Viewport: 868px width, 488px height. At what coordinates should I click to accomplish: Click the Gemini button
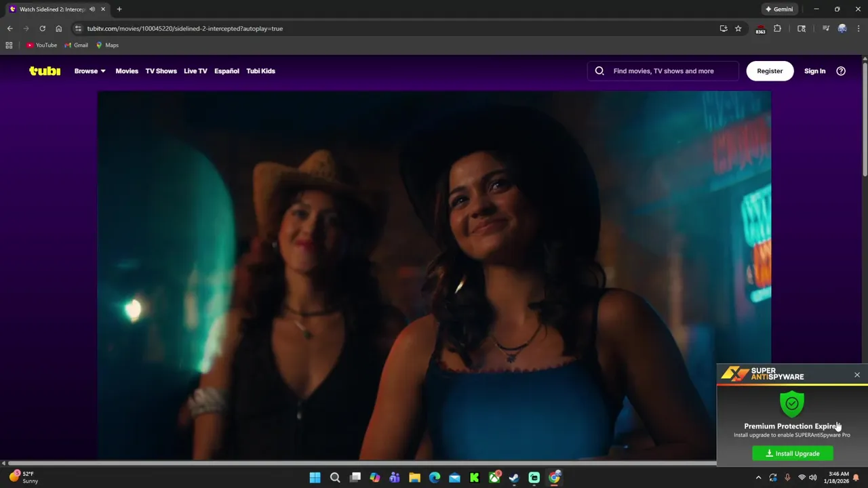(779, 9)
